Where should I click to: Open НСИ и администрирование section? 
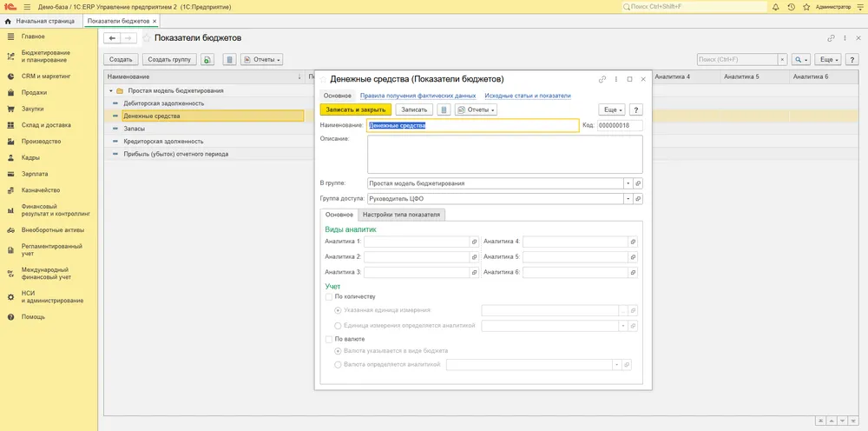(x=53, y=297)
